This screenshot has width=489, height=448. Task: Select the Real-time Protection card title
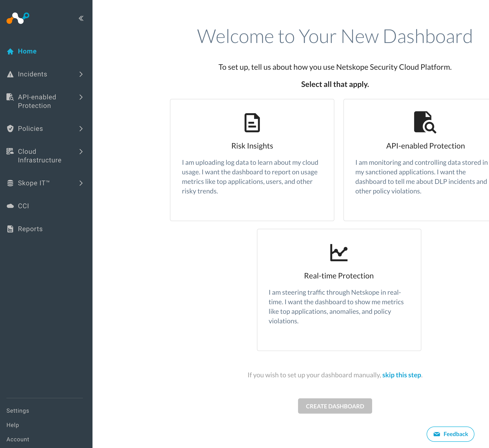[339, 276]
